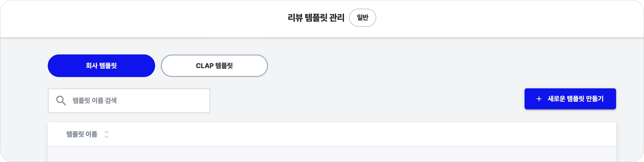The image size is (644, 162).
Task: Click the magnifier search icon
Action: pos(61,101)
